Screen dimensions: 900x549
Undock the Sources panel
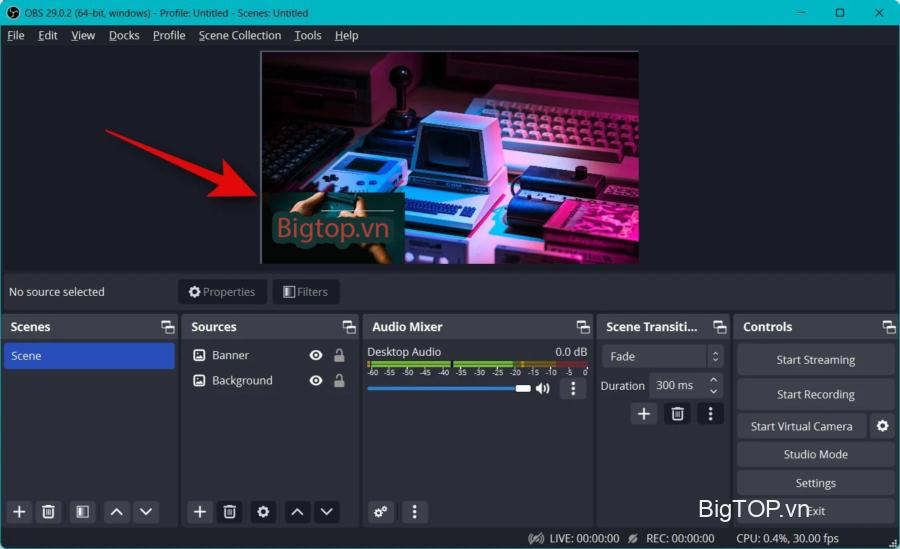[x=349, y=327]
